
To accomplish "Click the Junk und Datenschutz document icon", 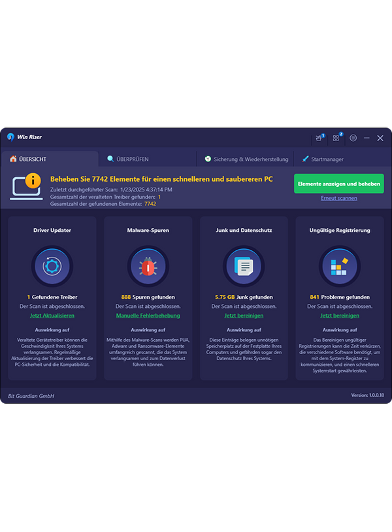I will (244, 266).
